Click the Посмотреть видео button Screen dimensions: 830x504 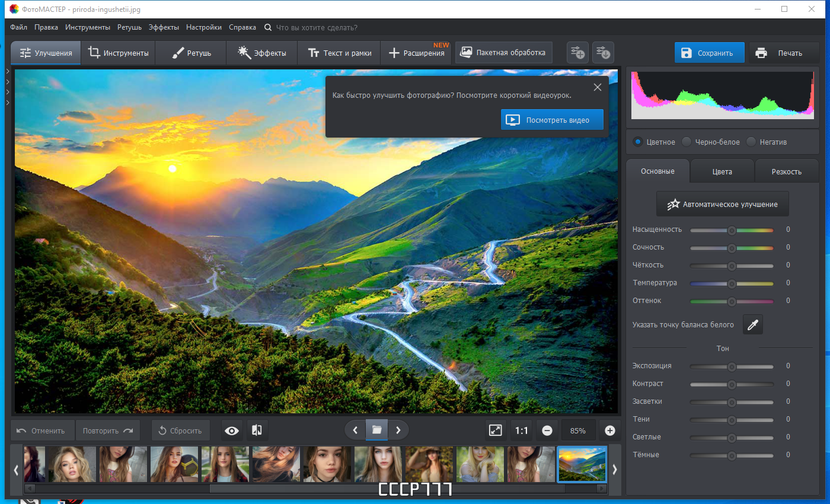552,120
